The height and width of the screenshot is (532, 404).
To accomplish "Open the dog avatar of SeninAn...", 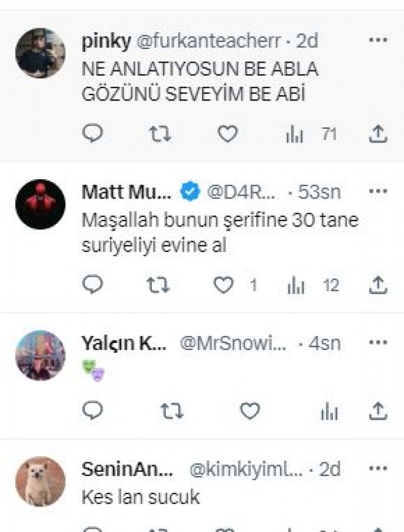I will 40,481.
